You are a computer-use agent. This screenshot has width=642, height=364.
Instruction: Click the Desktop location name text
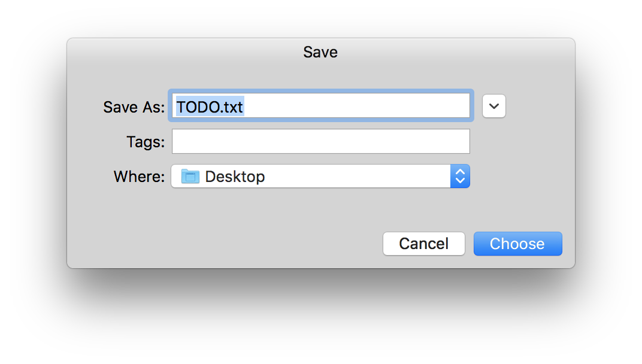click(235, 177)
